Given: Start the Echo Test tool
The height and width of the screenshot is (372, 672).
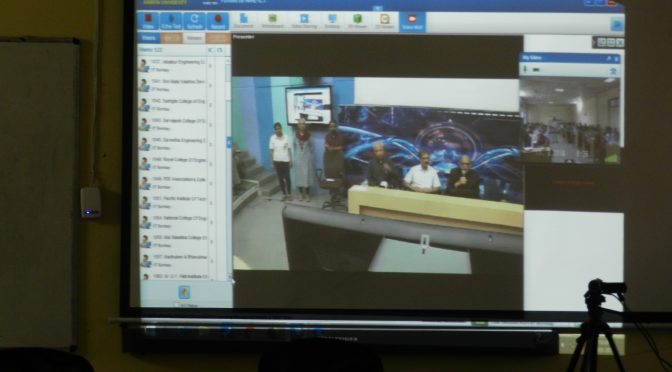Looking at the screenshot, I should click(x=171, y=21).
